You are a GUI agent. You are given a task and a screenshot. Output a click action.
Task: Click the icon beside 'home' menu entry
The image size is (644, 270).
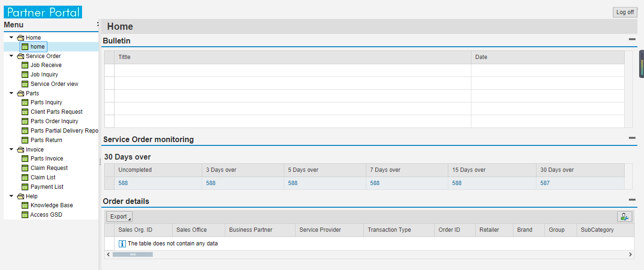(x=25, y=47)
